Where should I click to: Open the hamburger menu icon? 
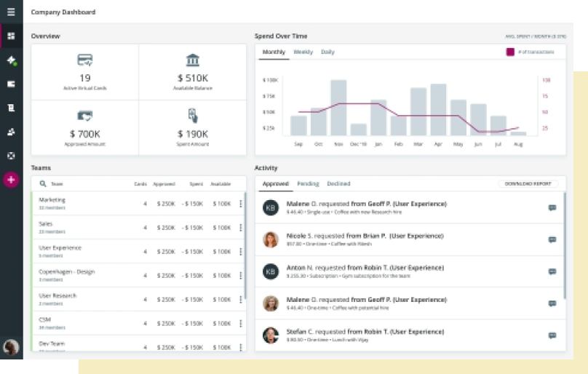point(11,12)
